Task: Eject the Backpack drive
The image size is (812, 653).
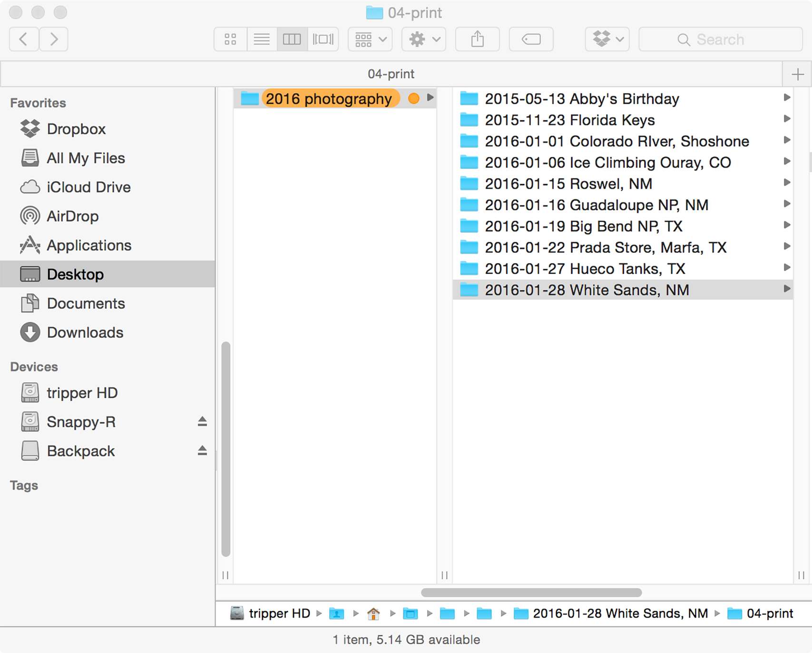Action: click(202, 451)
